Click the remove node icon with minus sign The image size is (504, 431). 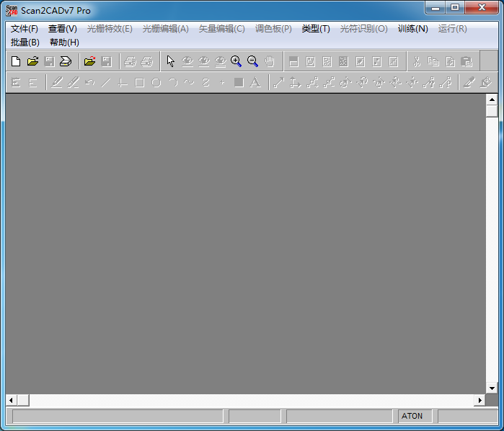[329, 83]
